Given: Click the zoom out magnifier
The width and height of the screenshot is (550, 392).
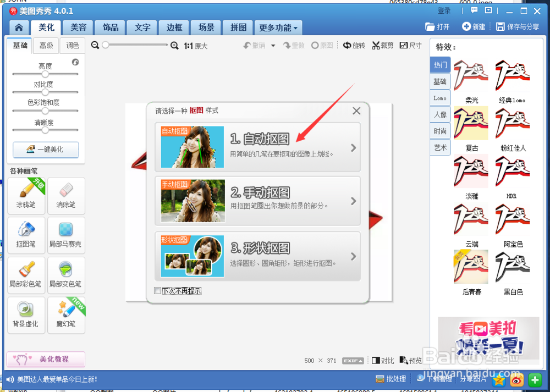Looking at the screenshot, I should pos(95,45).
